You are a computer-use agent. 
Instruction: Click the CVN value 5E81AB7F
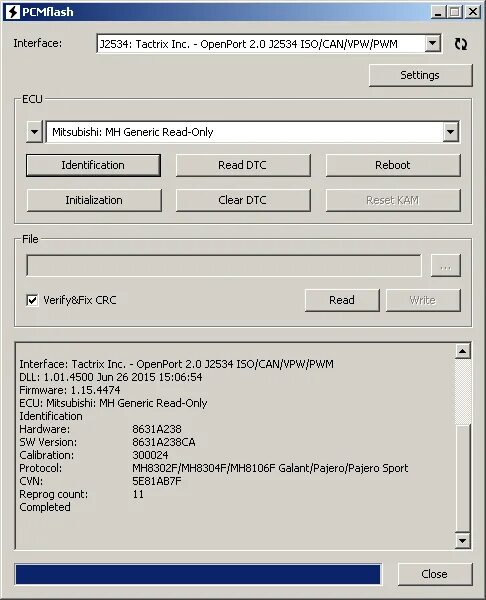click(157, 481)
